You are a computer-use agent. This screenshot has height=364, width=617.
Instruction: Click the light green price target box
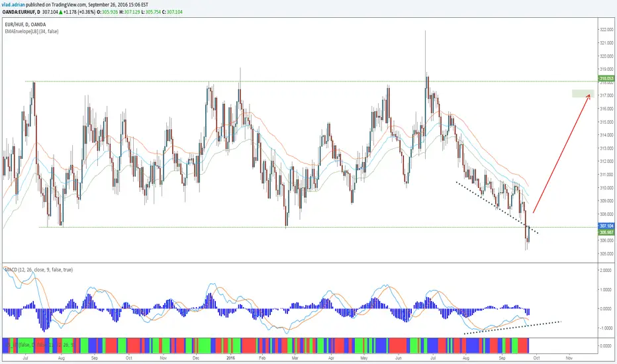tap(583, 94)
